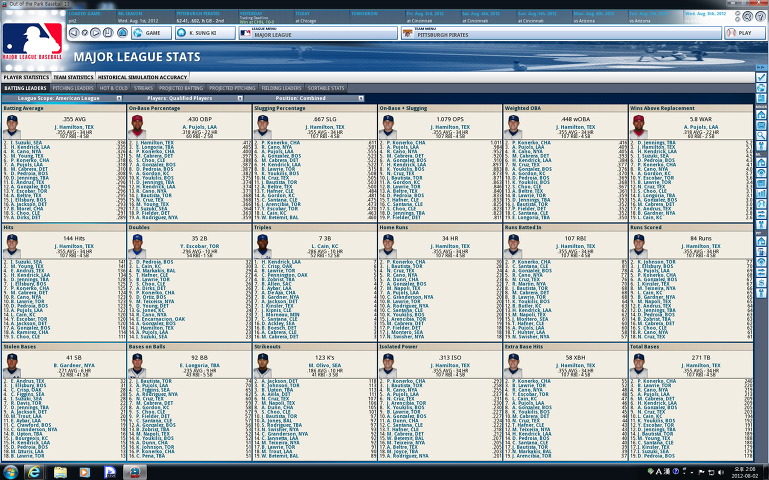
Task: Click the arrows icon in the PIT sidebar section
Action: pyautogui.click(x=761, y=272)
